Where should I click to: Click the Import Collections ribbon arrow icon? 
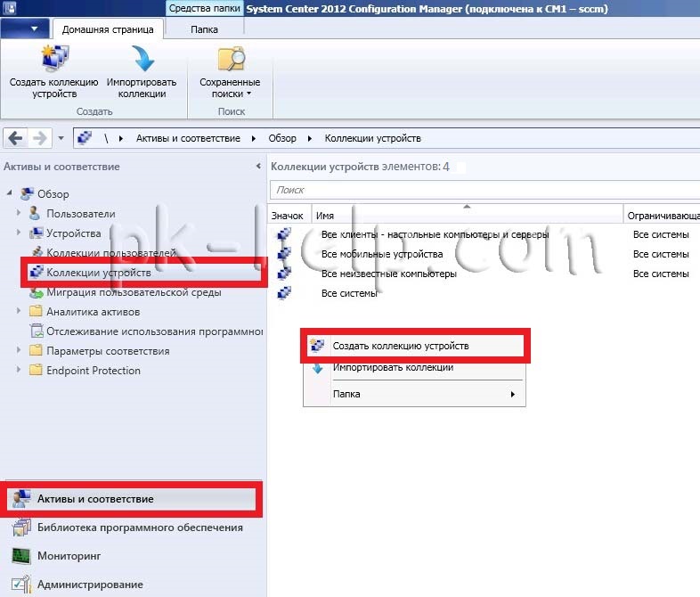click(x=142, y=58)
